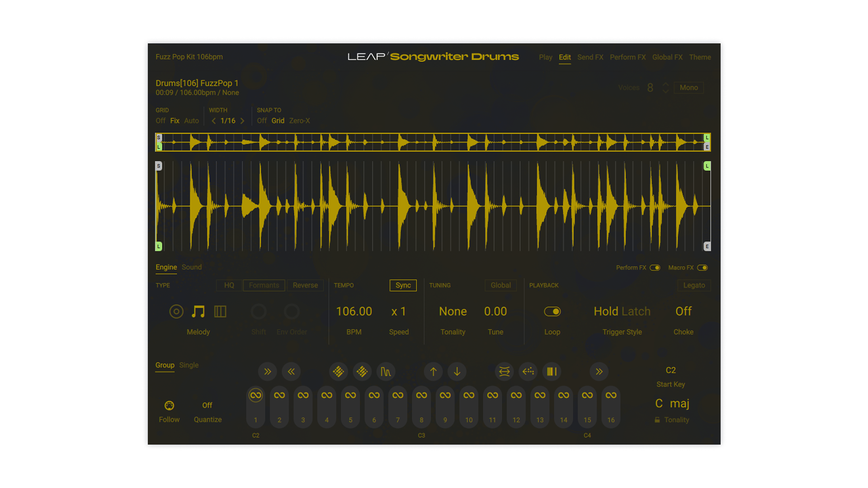Click the upward pitch shift arrow icon
868x488 pixels.
tap(433, 371)
